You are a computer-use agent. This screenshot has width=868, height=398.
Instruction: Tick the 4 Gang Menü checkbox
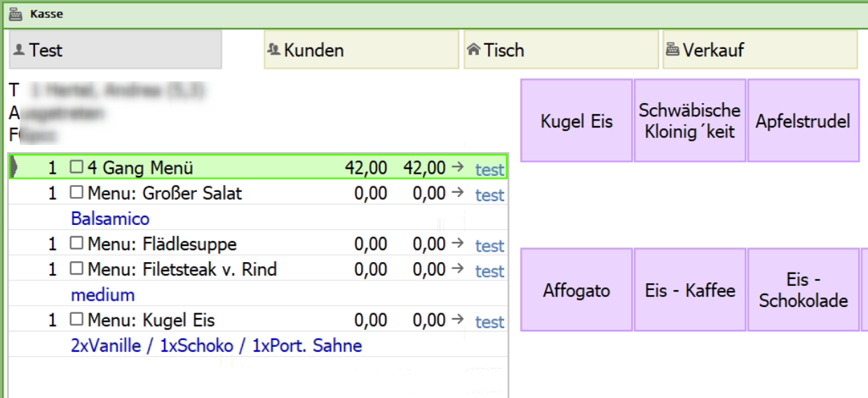pos(76,168)
